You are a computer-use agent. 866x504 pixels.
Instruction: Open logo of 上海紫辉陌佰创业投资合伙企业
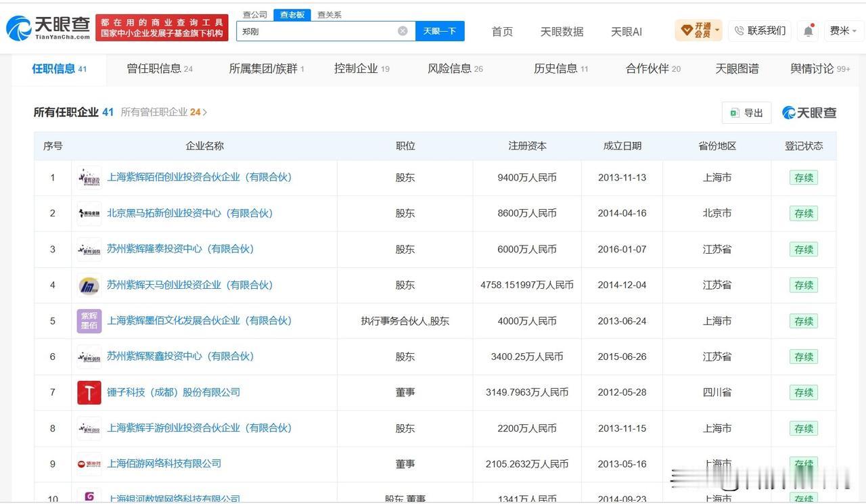pos(89,178)
